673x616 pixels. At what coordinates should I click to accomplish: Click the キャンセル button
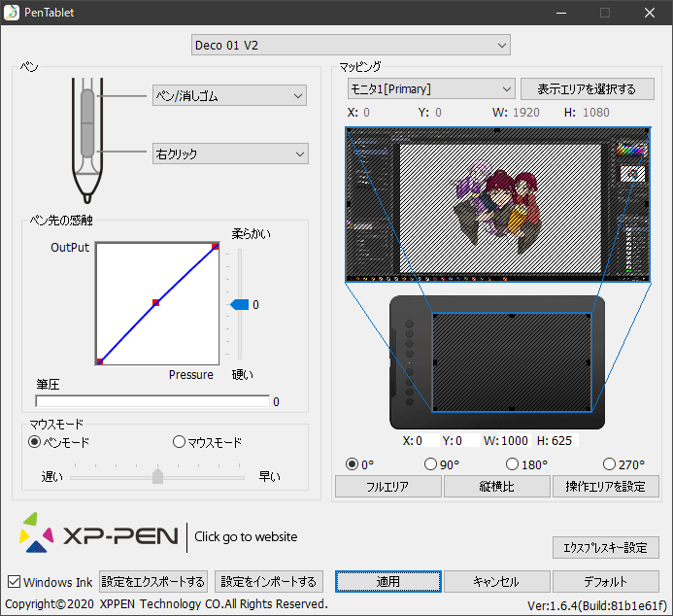tap(496, 582)
